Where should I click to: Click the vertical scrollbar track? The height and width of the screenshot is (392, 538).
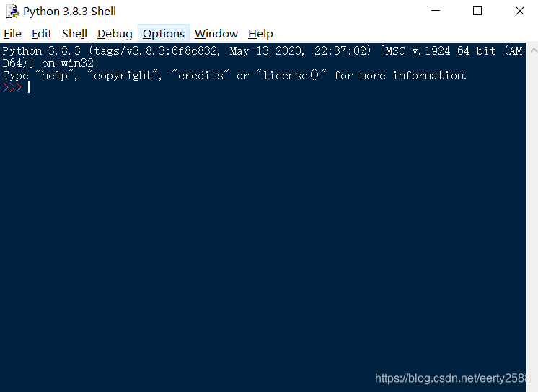[x=532, y=216]
